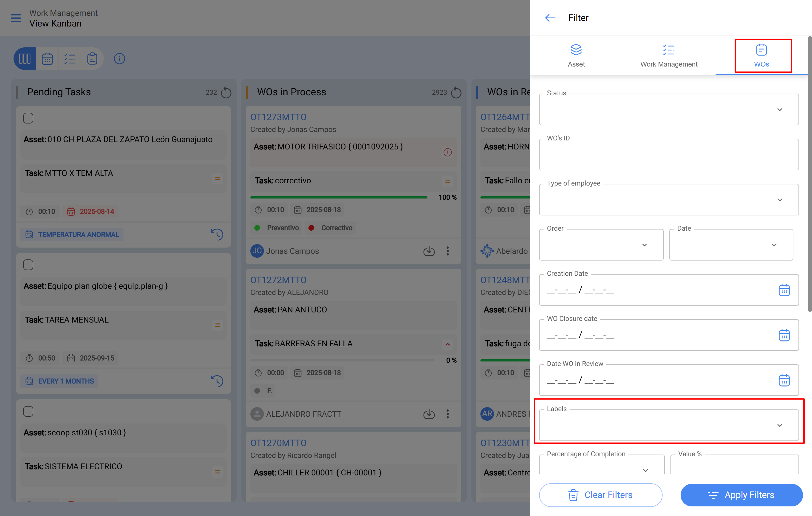Image resolution: width=812 pixels, height=516 pixels.
Task: Click the info circle icon
Action: click(x=119, y=59)
